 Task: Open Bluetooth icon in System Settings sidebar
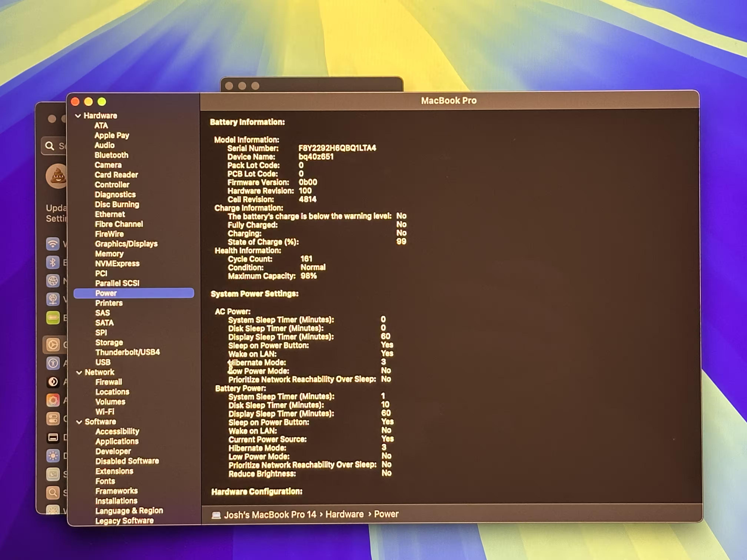click(53, 262)
